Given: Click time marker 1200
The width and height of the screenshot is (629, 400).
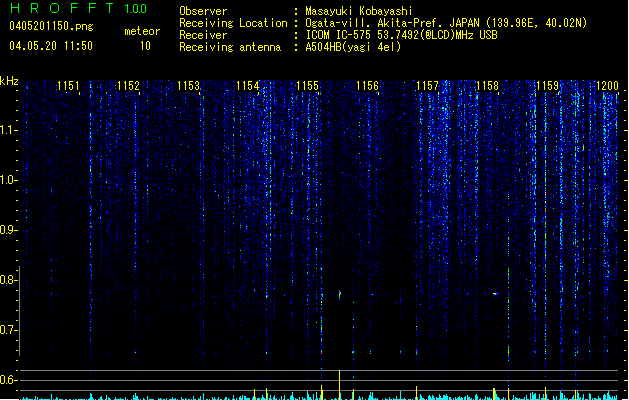Looking at the screenshot, I should click(x=607, y=85).
